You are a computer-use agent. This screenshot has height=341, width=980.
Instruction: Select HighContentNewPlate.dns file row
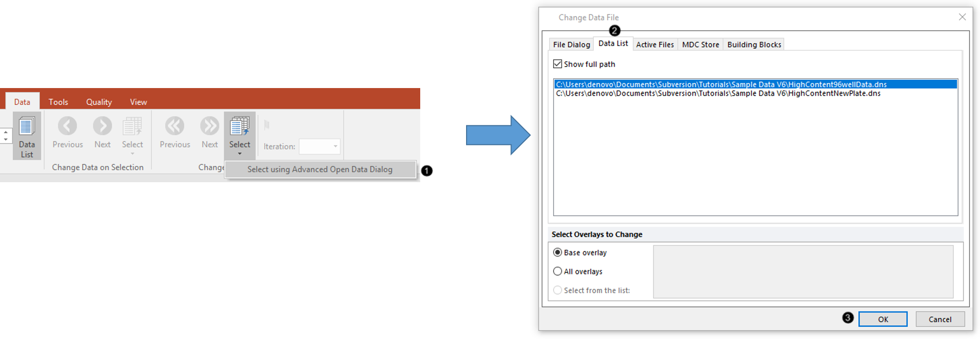click(x=755, y=94)
